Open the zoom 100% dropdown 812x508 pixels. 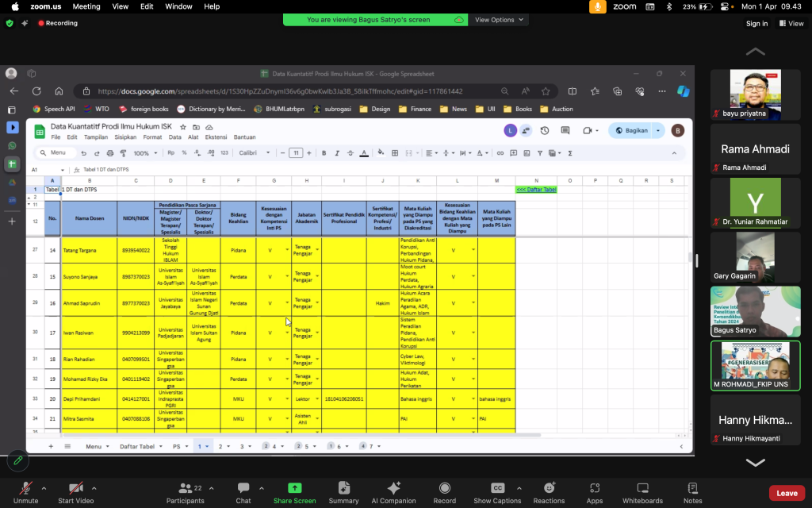[x=145, y=153]
